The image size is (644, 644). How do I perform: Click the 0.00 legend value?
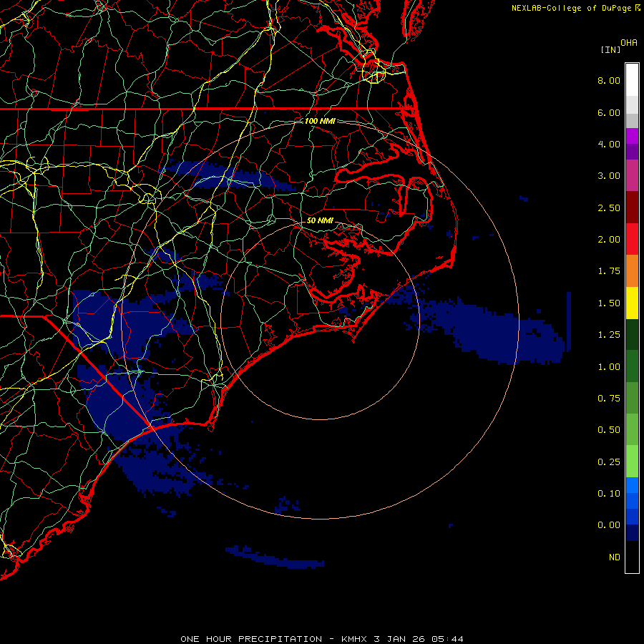tap(609, 525)
